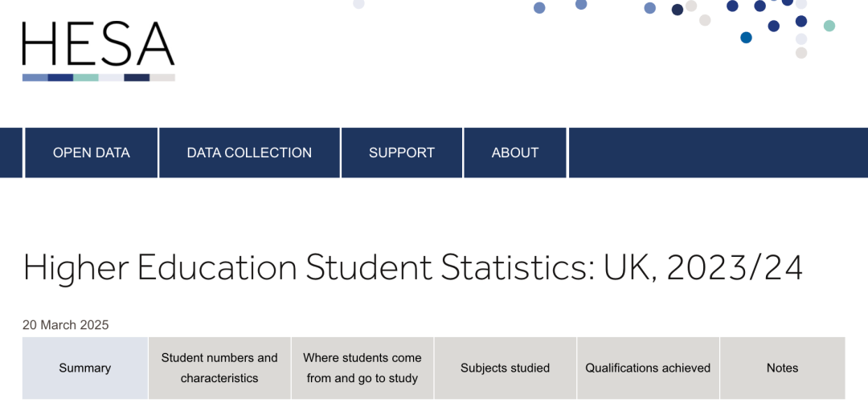Open the OPEN DATA menu
The height and width of the screenshot is (407, 868).
coord(91,153)
